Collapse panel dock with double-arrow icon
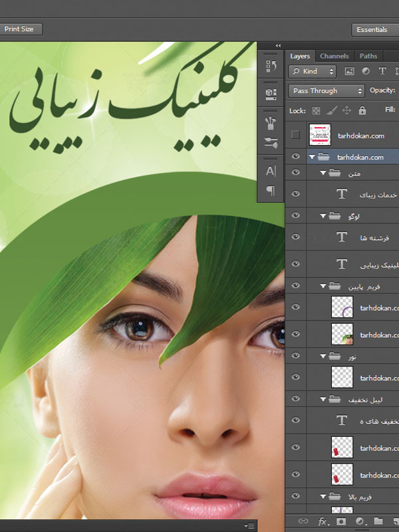 pyautogui.click(x=278, y=45)
